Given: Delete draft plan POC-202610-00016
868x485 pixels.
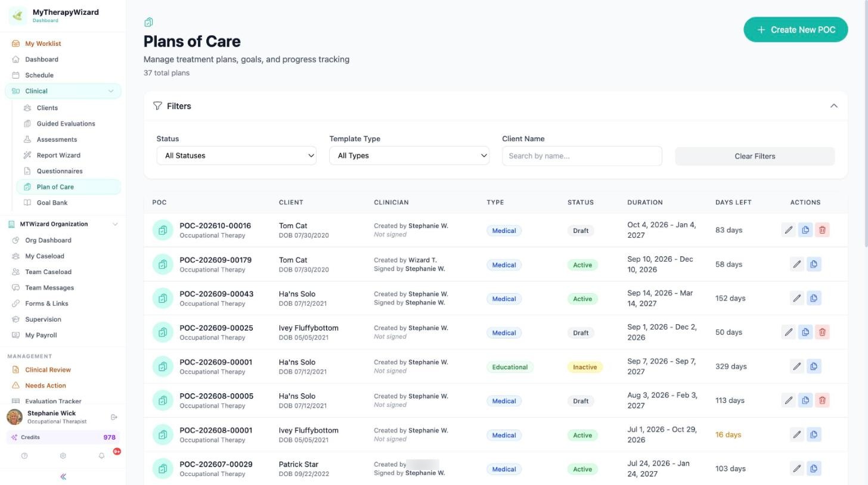Looking at the screenshot, I should coord(822,230).
